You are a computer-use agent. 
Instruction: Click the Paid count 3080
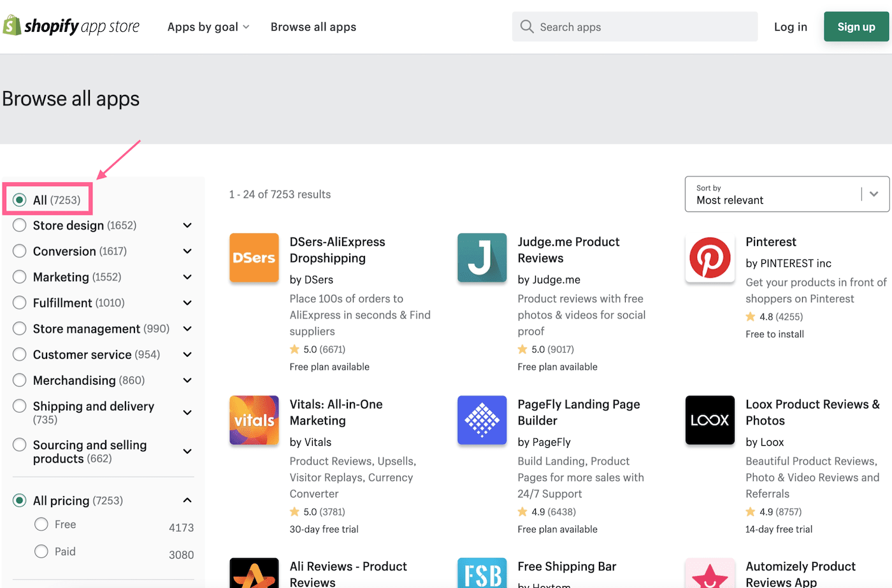182,555
